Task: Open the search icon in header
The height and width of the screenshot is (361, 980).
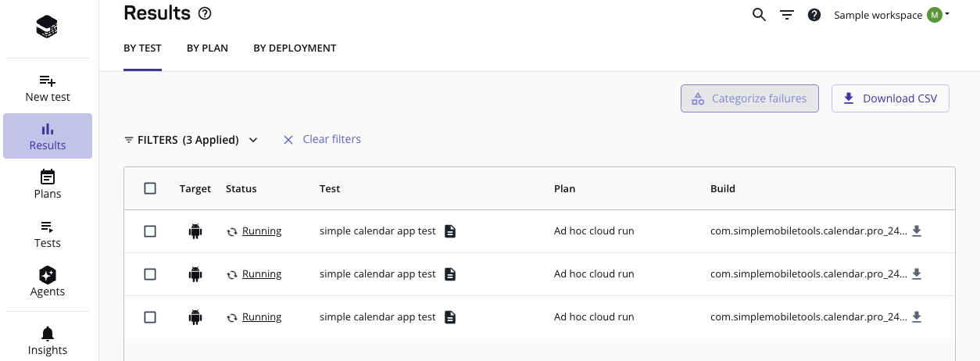Action: pyautogui.click(x=759, y=15)
